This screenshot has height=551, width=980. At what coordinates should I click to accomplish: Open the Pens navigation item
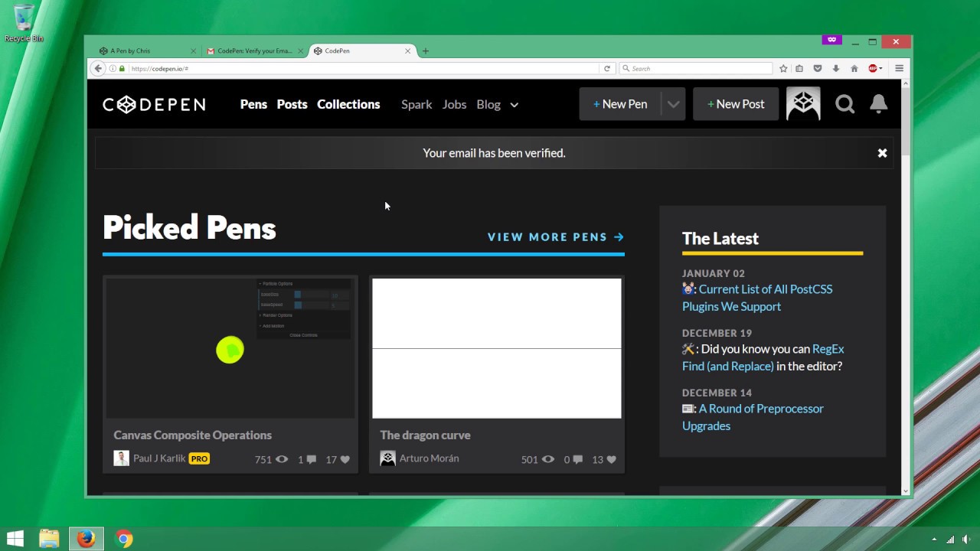(253, 104)
